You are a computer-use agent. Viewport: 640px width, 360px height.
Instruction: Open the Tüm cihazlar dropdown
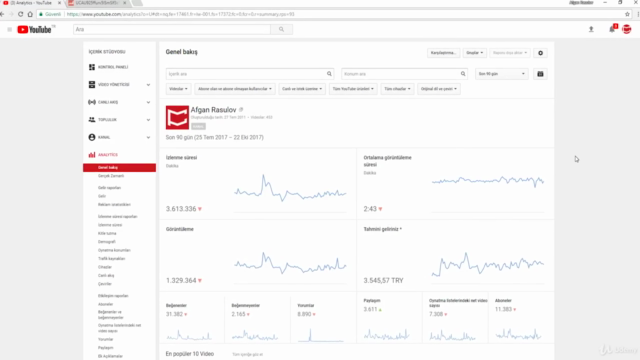tap(397, 89)
